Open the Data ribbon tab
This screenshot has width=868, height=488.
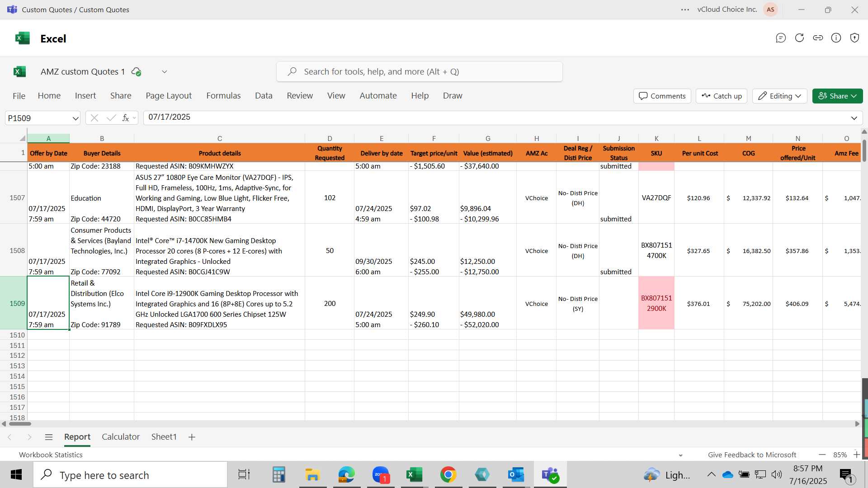point(264,96)
